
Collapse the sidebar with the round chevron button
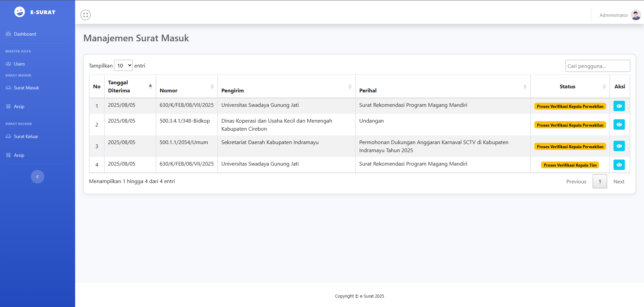click(x=38, y=177)
